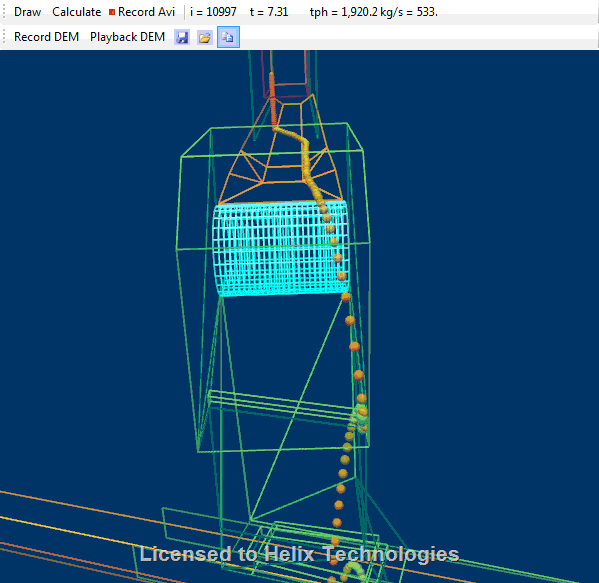Click the red Record Avi square icon
This screenshot has width=599, height=583.
coord(112,12)
